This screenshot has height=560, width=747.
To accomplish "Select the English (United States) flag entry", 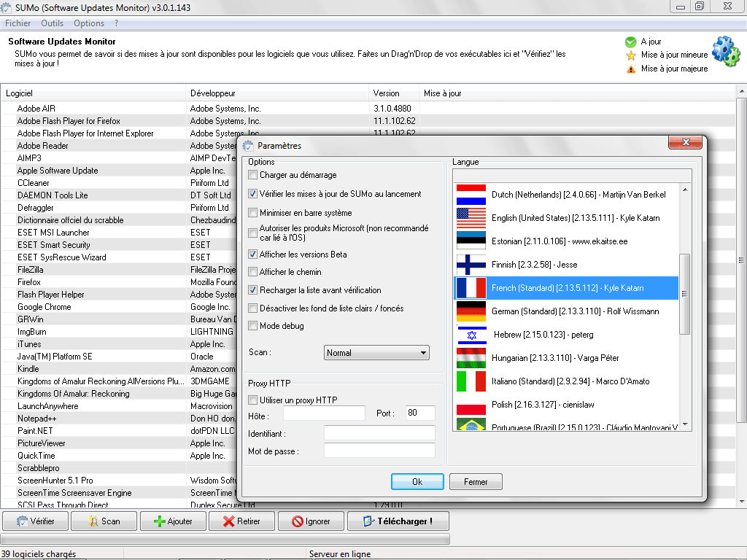I will click(471, 218).
